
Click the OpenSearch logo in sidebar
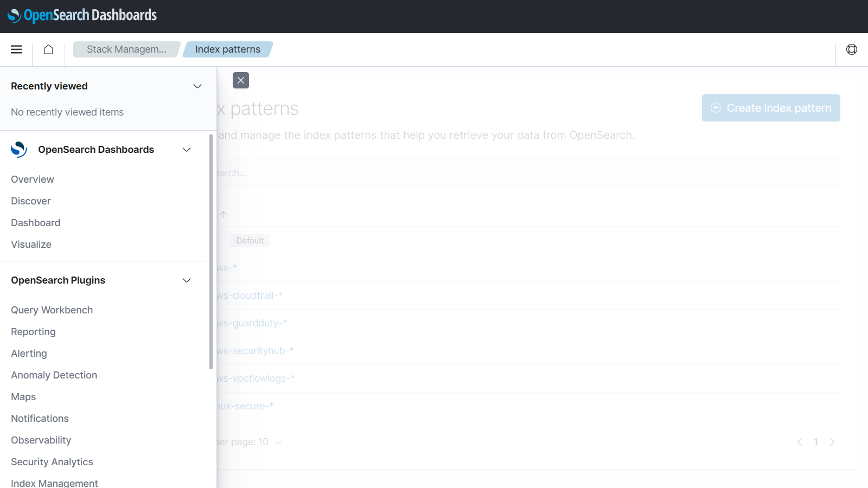coord(19,150)
